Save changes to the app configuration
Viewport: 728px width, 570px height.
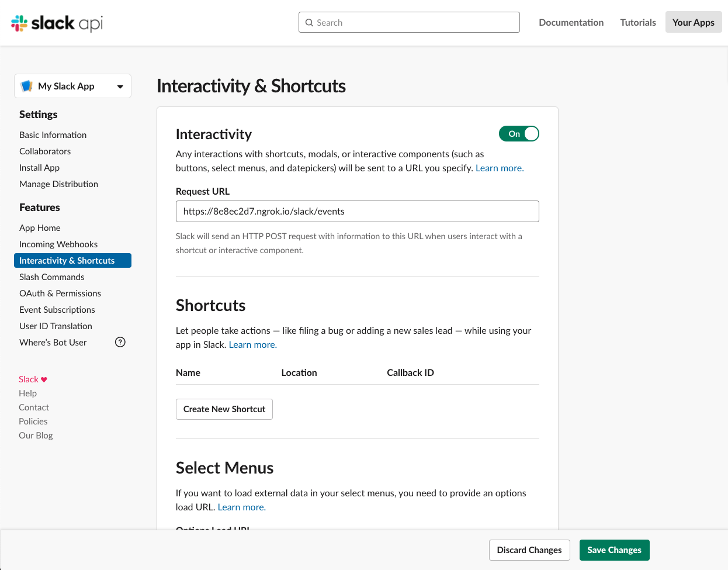614,550
